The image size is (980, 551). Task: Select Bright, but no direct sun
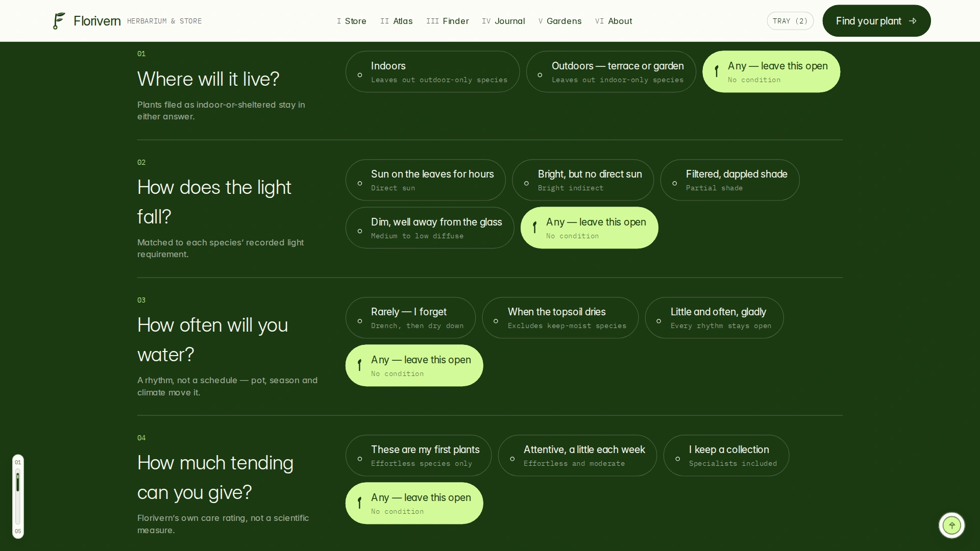click(583, 180)
